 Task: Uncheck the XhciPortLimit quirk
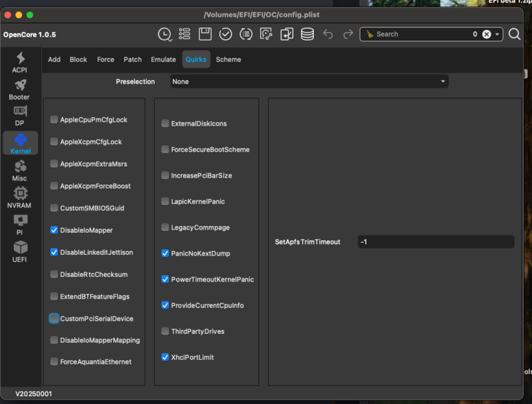pos(165,357)
